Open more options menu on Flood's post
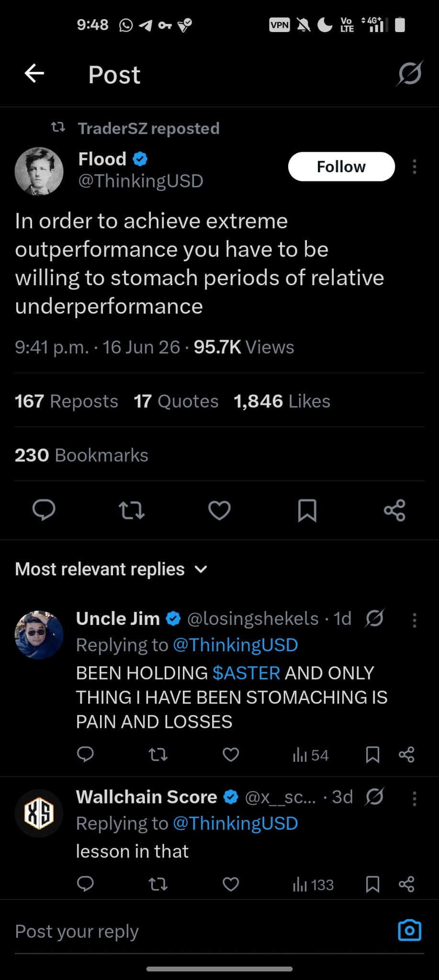Viewport: 439px width, 980px height. 415,167
